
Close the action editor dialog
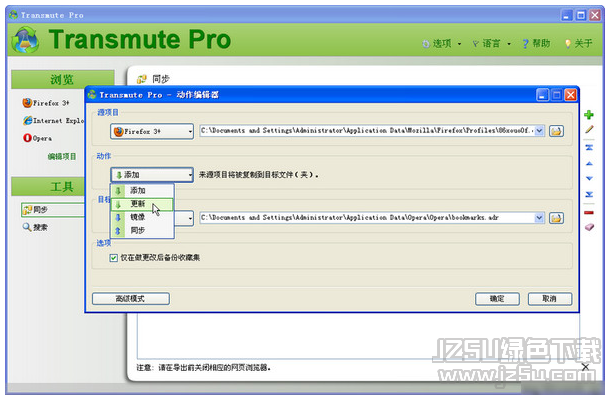571,95
